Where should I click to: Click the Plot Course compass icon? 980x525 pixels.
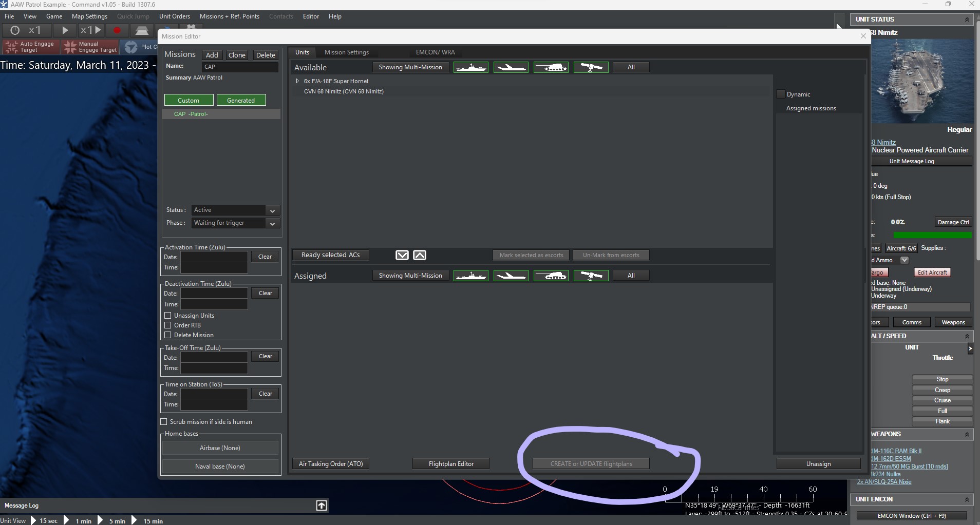pyautogui.click(x=131, y=47)
